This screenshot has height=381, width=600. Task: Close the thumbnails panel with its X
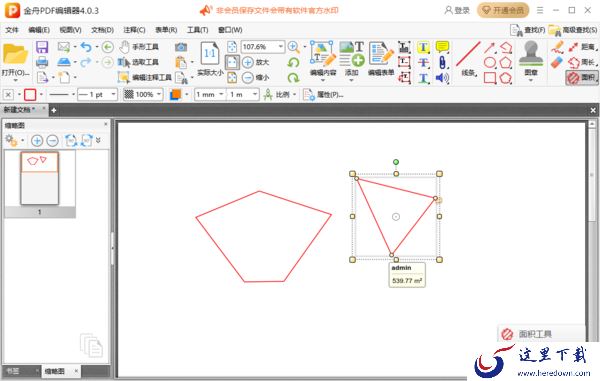(x=106, y=124)
